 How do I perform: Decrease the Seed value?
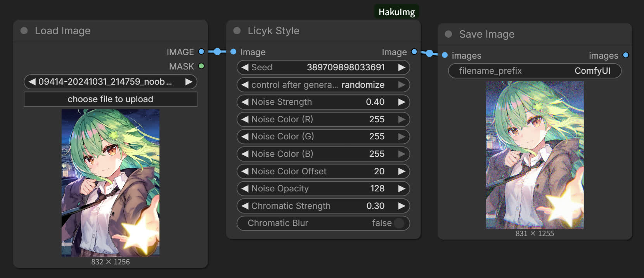[x=245, y=67]
